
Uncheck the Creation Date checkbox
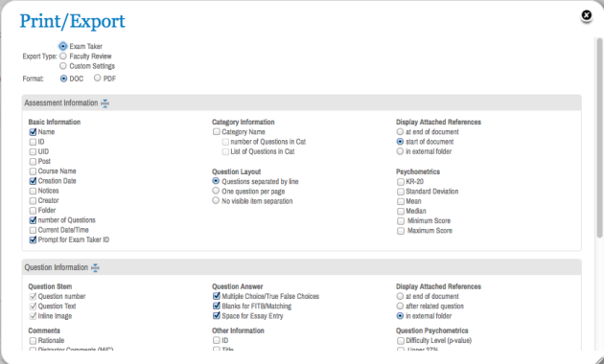34,181
